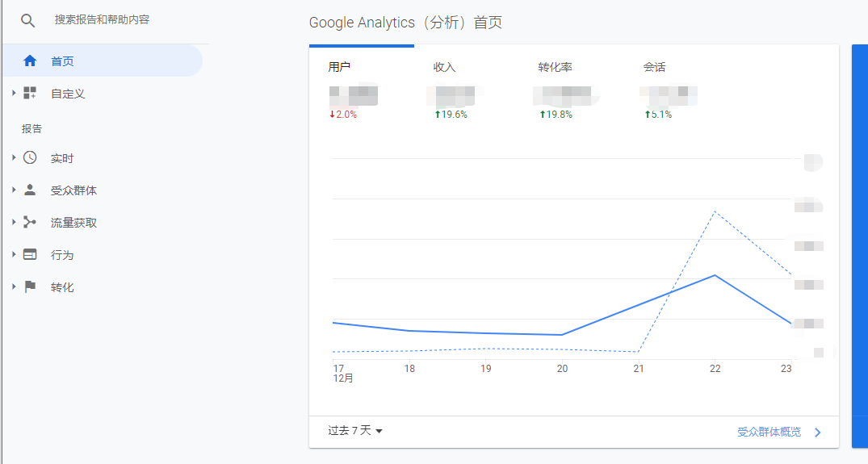The image size is (868, 464).
Task: Open the 实时 reports label
Action: [62, 158]
